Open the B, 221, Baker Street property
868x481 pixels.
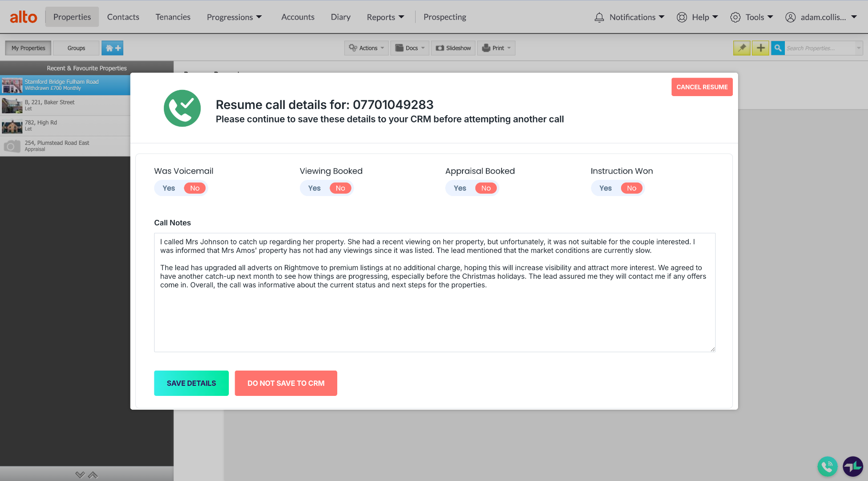[65, 105]
